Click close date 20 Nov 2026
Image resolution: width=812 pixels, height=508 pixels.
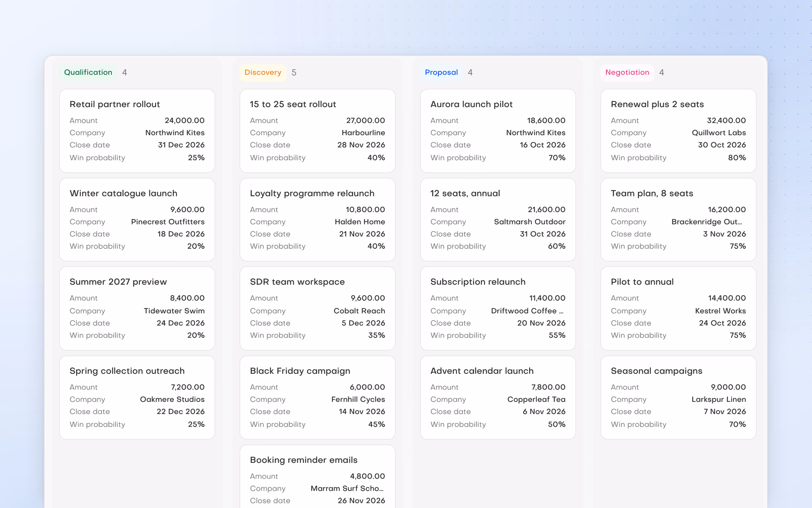541,323
